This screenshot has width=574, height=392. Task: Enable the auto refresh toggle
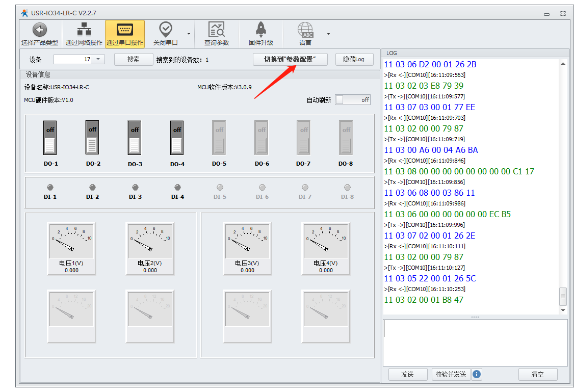[x=352, y=100]
